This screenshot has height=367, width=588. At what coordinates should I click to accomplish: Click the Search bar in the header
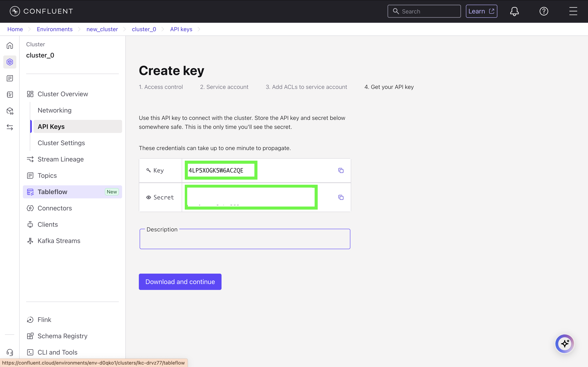point(424,11)
